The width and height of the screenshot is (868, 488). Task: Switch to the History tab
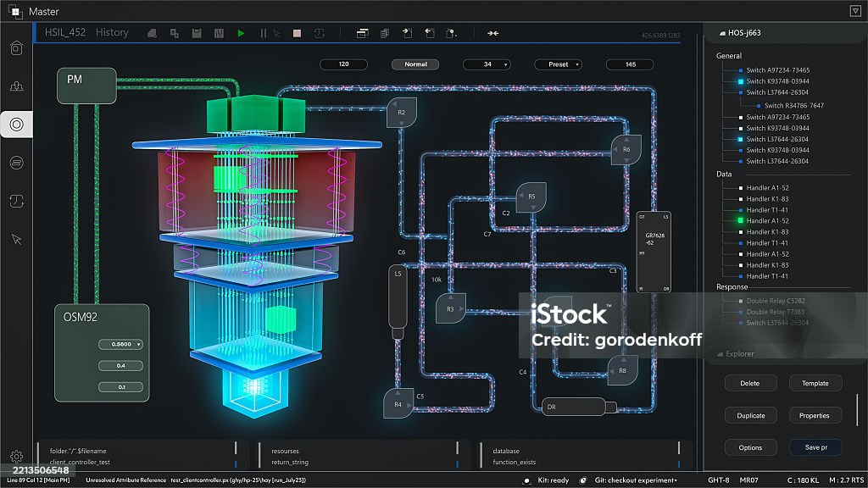coord(112,33)
